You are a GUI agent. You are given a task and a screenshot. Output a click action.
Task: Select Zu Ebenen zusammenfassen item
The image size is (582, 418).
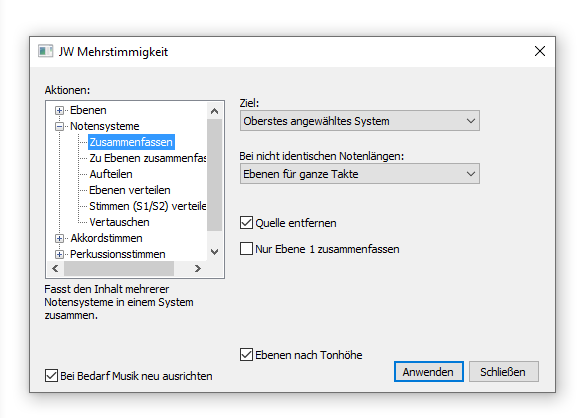147,158
